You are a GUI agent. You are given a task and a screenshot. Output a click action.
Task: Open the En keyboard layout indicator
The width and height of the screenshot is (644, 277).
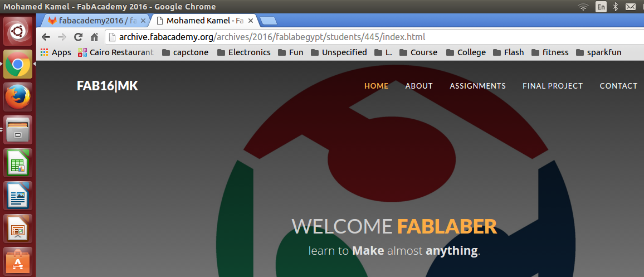601,7
